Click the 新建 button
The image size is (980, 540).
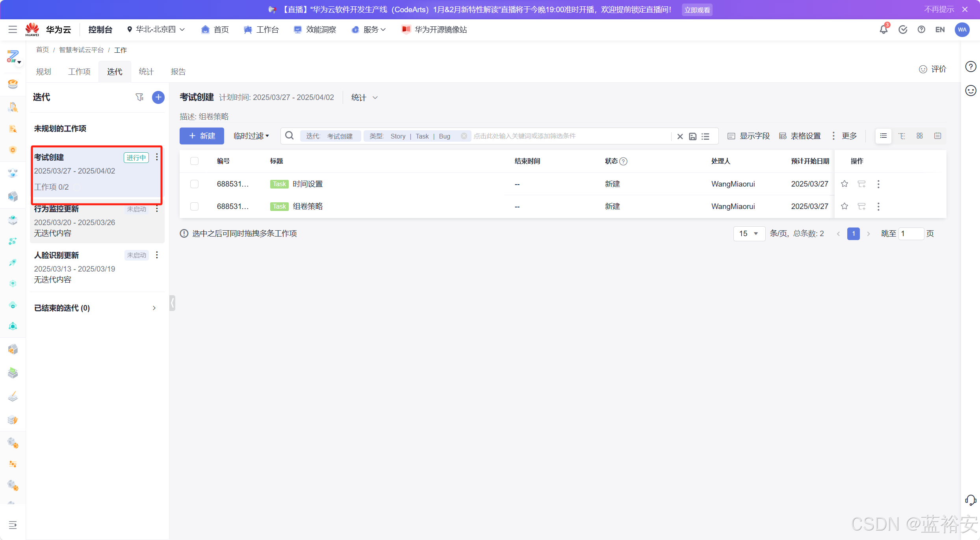(202, 136)
